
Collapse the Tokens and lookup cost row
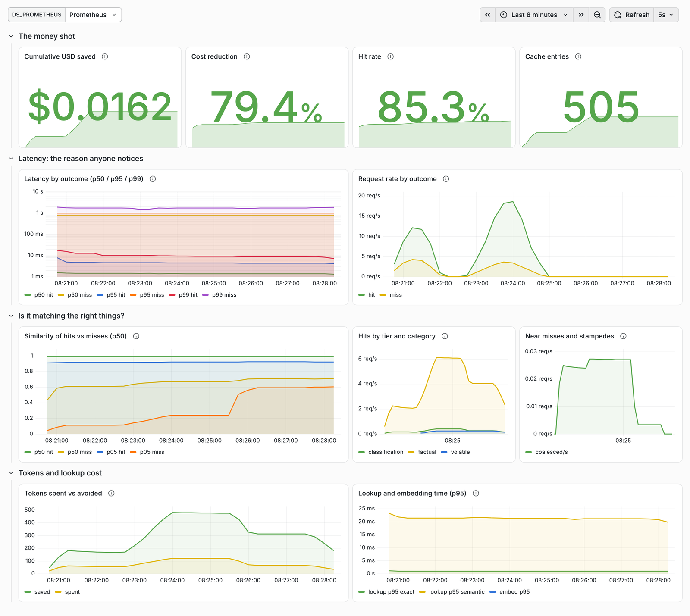[x=11, y=473]
